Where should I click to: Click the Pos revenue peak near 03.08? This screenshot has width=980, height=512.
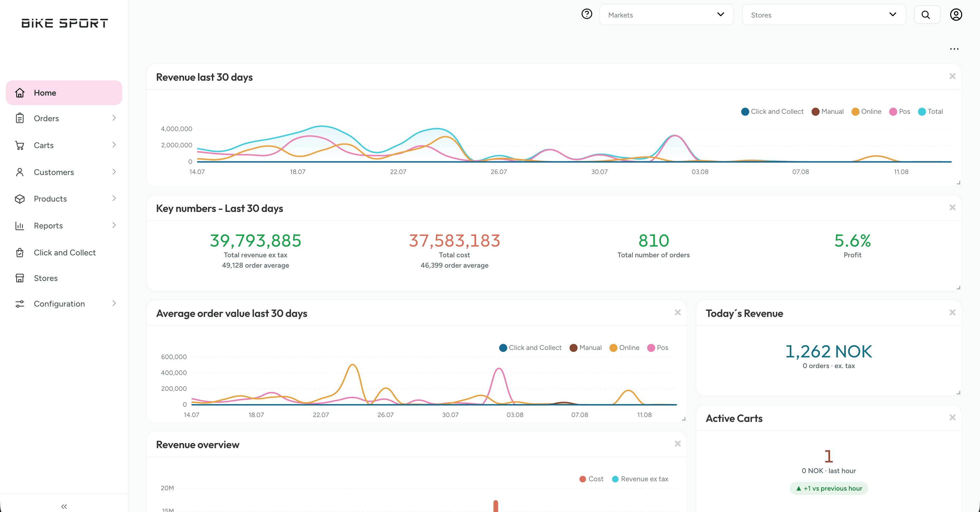point(674,136)
